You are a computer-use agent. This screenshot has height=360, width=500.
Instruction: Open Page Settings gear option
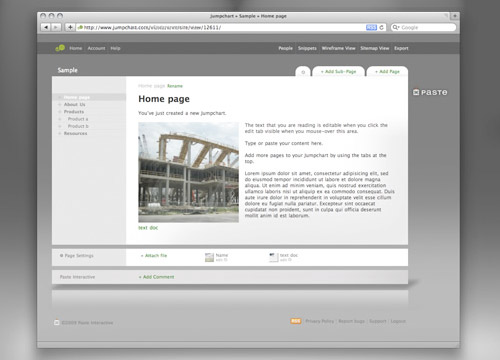pos(77,256)
